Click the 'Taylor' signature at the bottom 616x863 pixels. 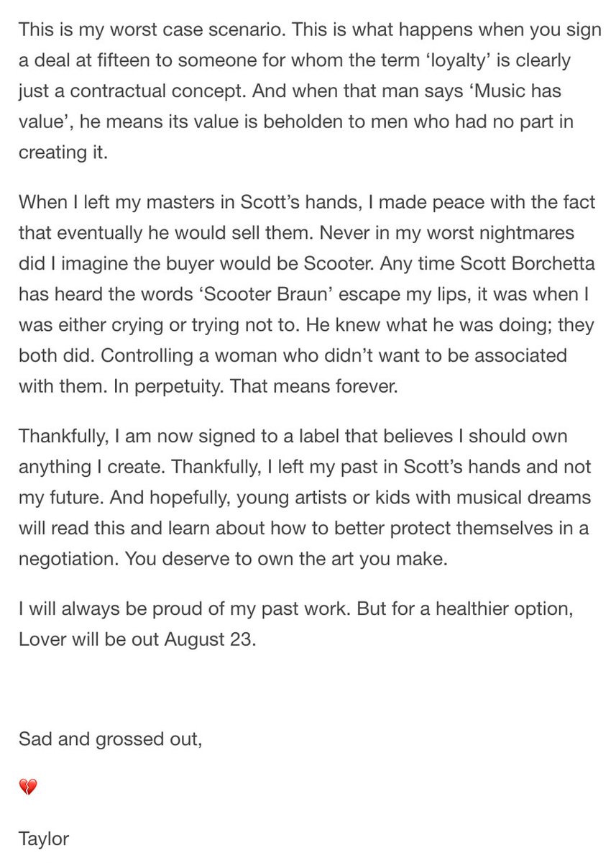coord(45,838)
